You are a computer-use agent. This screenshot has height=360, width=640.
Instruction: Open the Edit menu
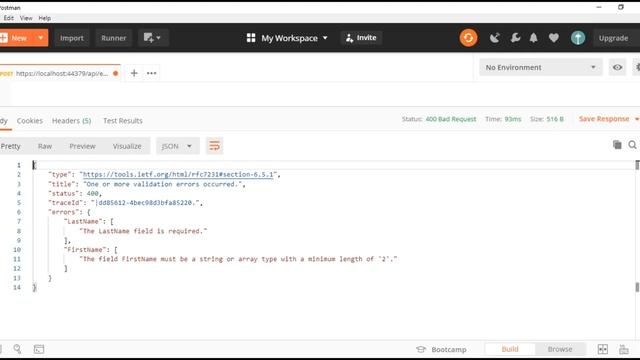pyautogui.click(x=9, y=18)
